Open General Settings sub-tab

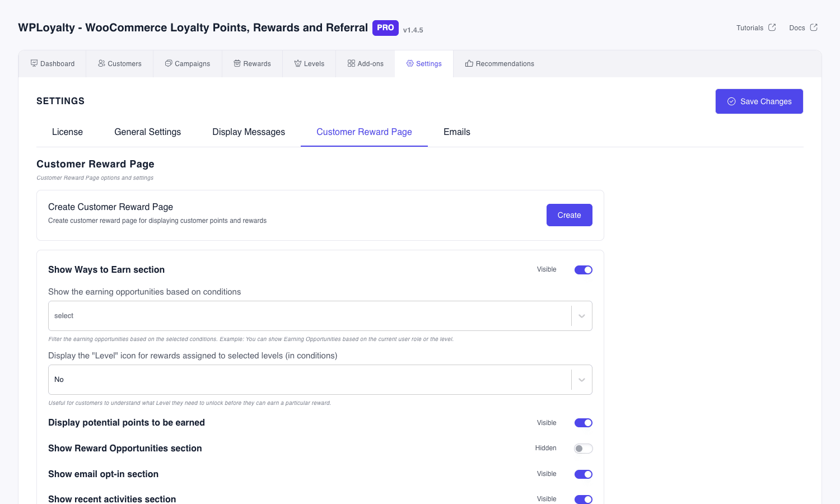(148, 132)
